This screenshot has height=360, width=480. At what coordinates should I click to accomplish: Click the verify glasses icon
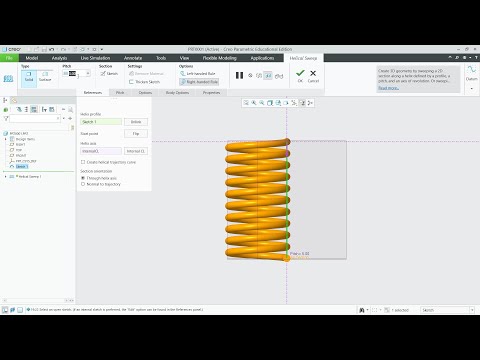tap(279, 76)
